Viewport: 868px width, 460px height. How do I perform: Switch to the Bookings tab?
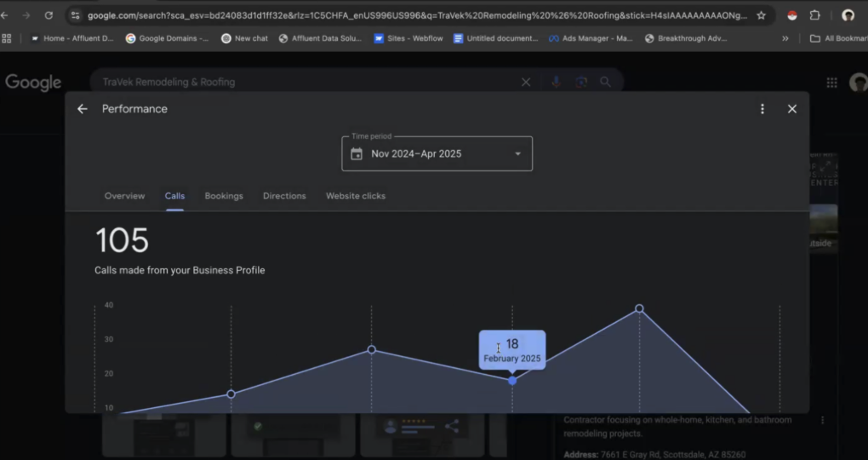(x=224, y=196)
